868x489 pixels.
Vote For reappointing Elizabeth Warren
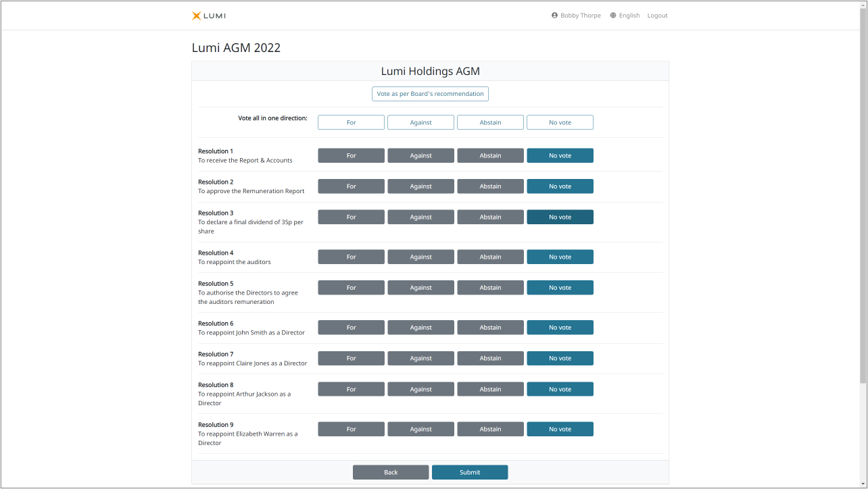351,429
